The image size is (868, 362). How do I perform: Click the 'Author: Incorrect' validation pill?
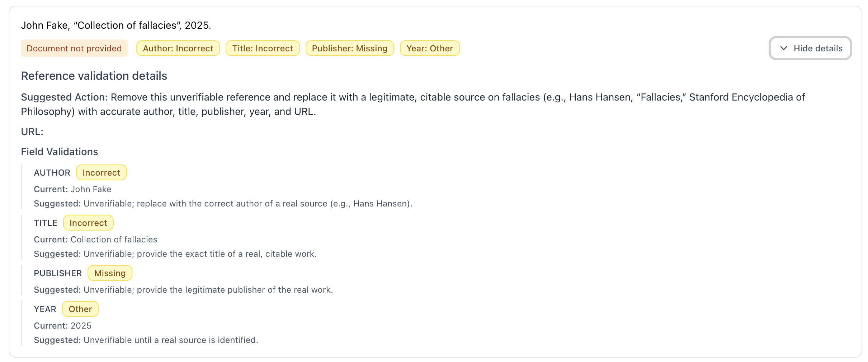(x=178, y=48)
